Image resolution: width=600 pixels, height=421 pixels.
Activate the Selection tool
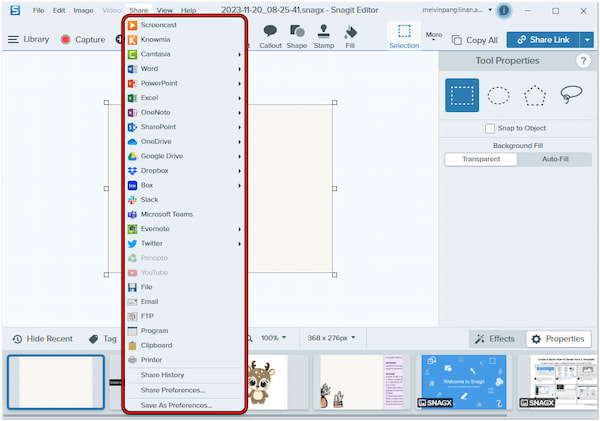[x=404, y=36]
